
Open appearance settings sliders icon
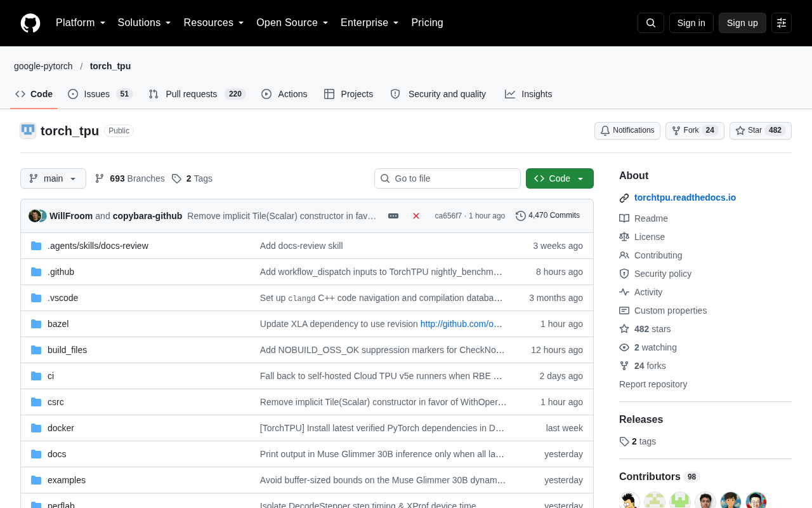[x=782, y=23]
